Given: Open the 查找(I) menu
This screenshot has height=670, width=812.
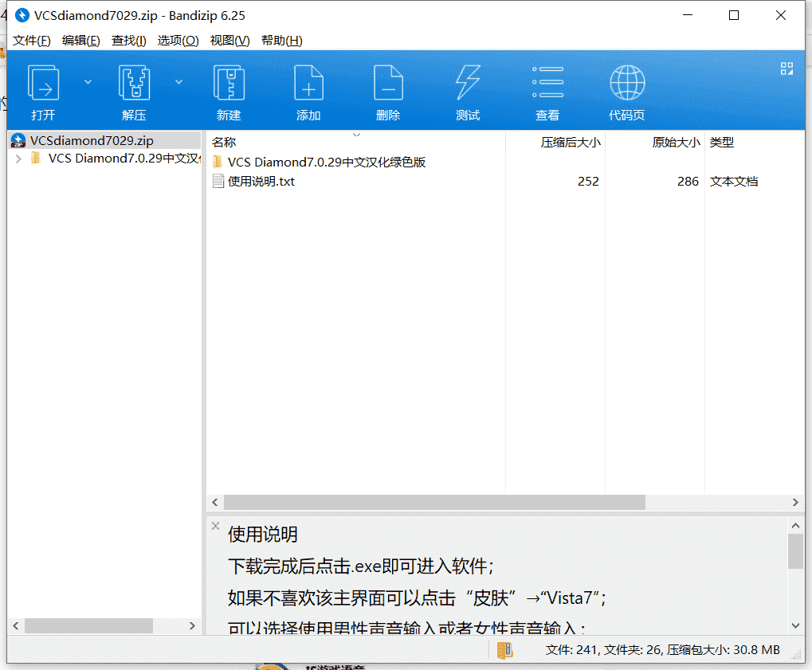Looking at the screenshot, I should click(129, 41).
